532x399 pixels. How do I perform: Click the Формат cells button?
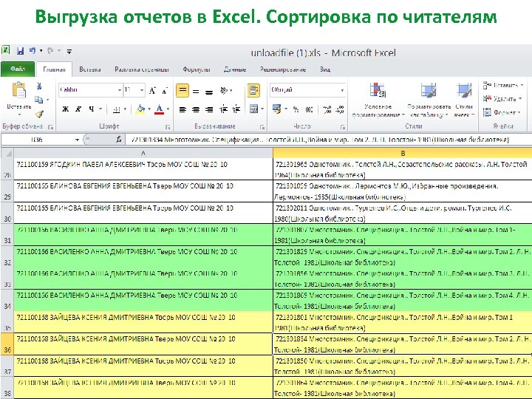tap(502, 112)
